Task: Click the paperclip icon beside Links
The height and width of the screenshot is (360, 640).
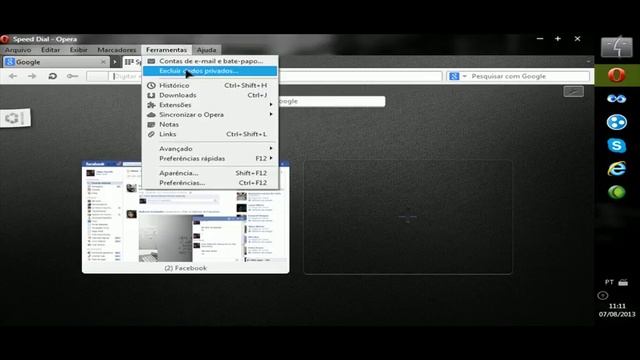Action: 151,134
